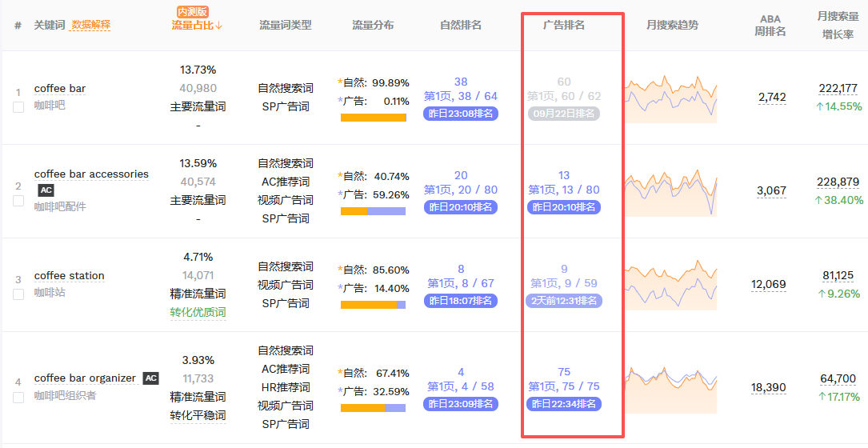The image size is (868, 448).
Task: Click HR推荐词 in coffee bar organizer row
Action: click(286, 387)
